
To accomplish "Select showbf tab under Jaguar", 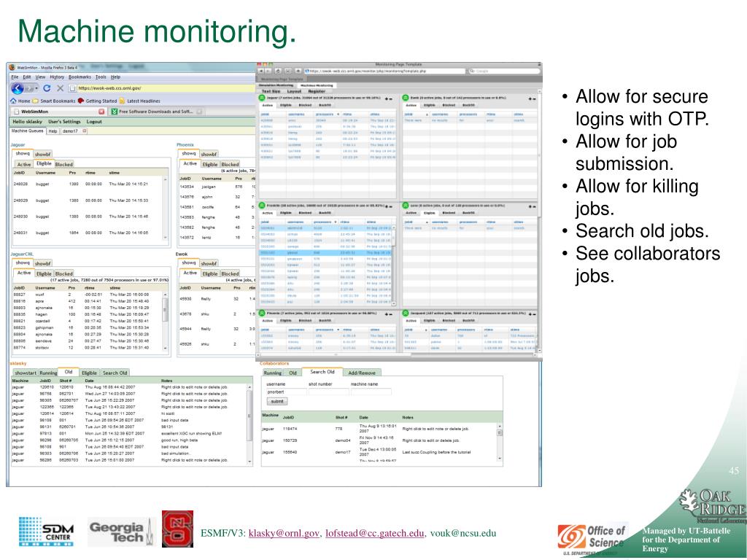I will coord(42,155).
